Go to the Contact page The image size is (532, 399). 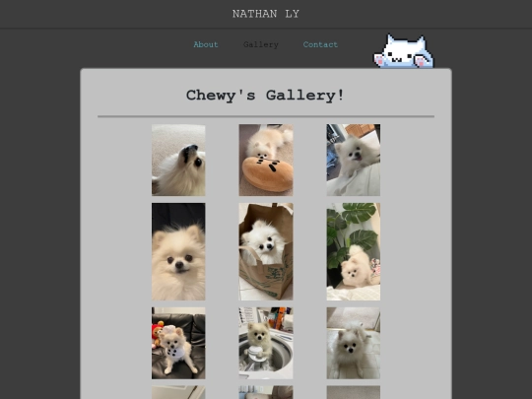pyautogui.click(x=320, y=44)
